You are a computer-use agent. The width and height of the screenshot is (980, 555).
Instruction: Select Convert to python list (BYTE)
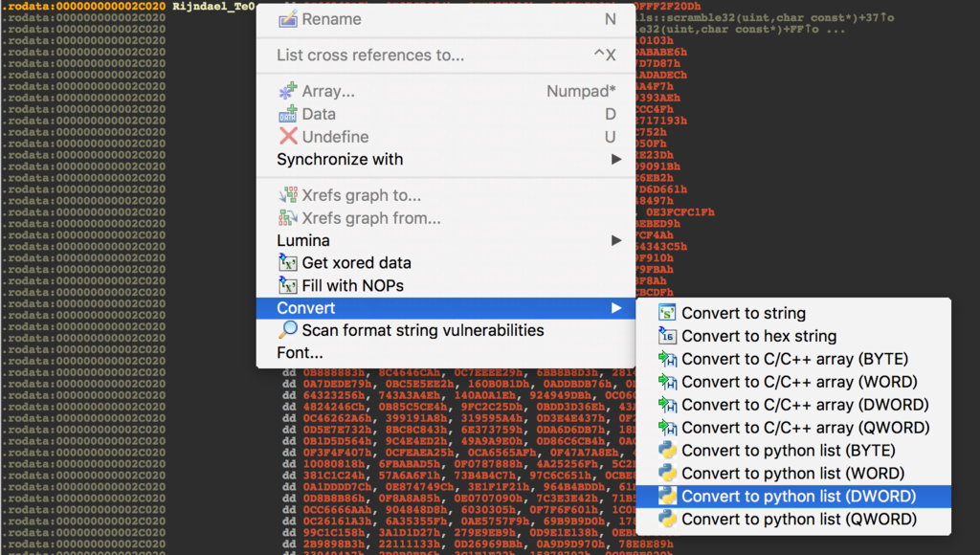pyautogui.click(x=793, y=450)
